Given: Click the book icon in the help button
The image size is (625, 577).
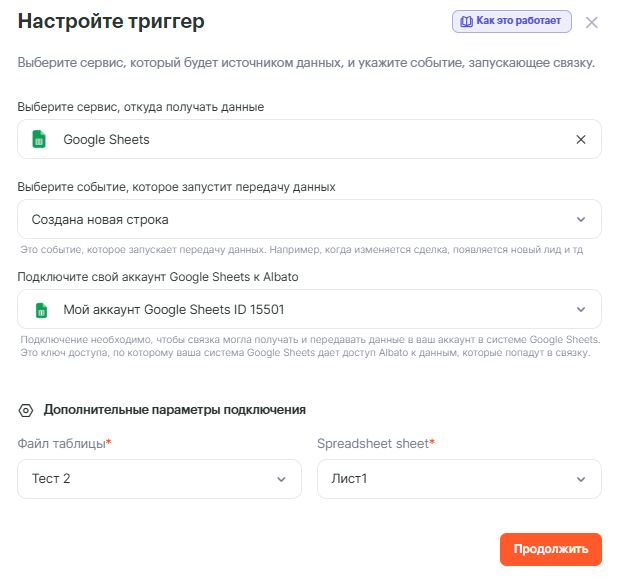Looking at the screenshot, I should [466, 21].
